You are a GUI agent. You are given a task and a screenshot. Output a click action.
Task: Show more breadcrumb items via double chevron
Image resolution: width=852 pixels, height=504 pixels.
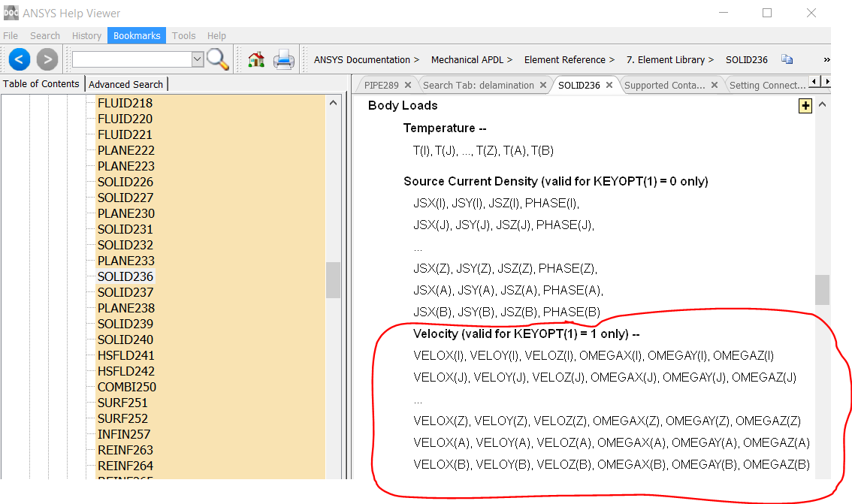[x=826, y=60]
